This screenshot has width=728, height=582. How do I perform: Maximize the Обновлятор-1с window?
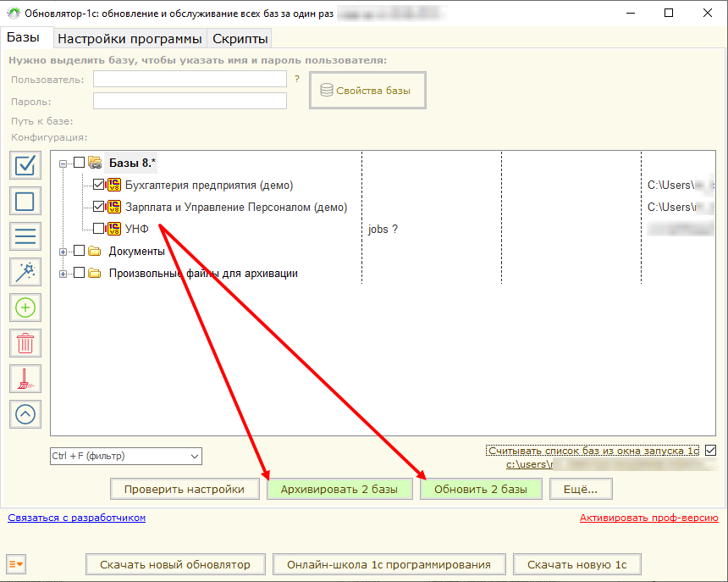click(669, 13)
